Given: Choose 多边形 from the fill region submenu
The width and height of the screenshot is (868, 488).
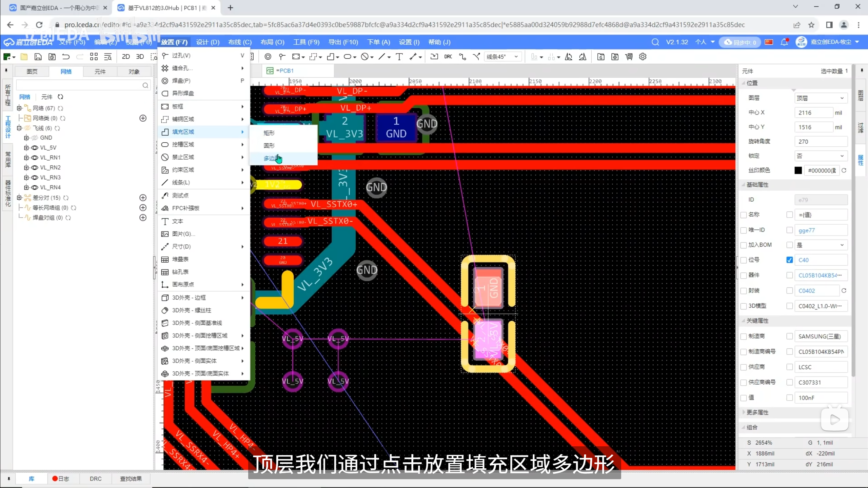Looking at the screenshot, I should 271,158.
